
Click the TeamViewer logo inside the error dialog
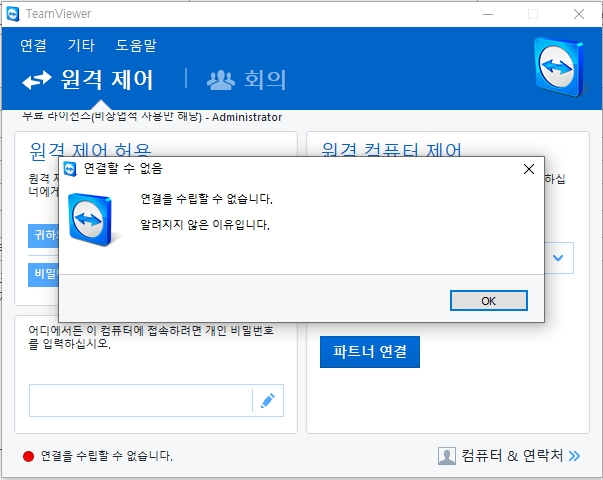click(x=90, y=220)
